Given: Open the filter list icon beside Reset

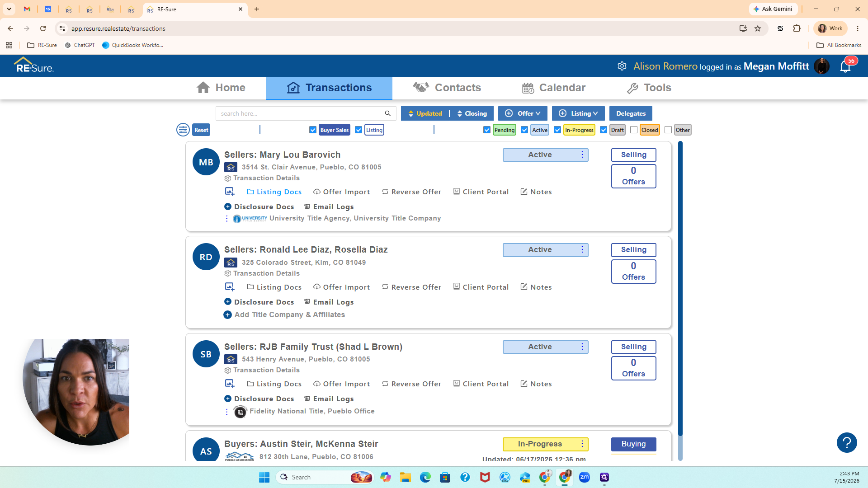Looking at the screenshot, I should 183,130.
